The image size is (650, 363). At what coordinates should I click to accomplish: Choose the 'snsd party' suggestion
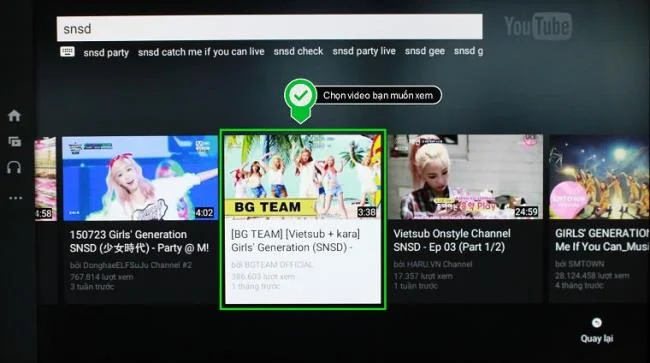coord(106,53)
